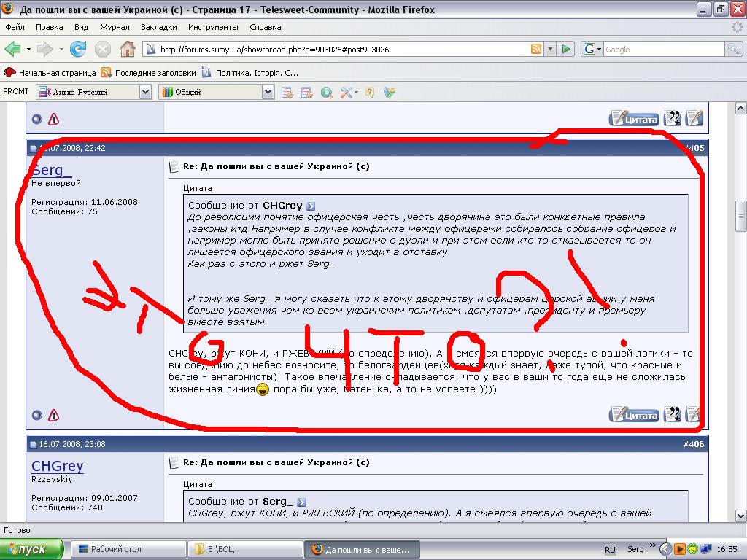Go to the Firefox home page icon

[128, 50]
